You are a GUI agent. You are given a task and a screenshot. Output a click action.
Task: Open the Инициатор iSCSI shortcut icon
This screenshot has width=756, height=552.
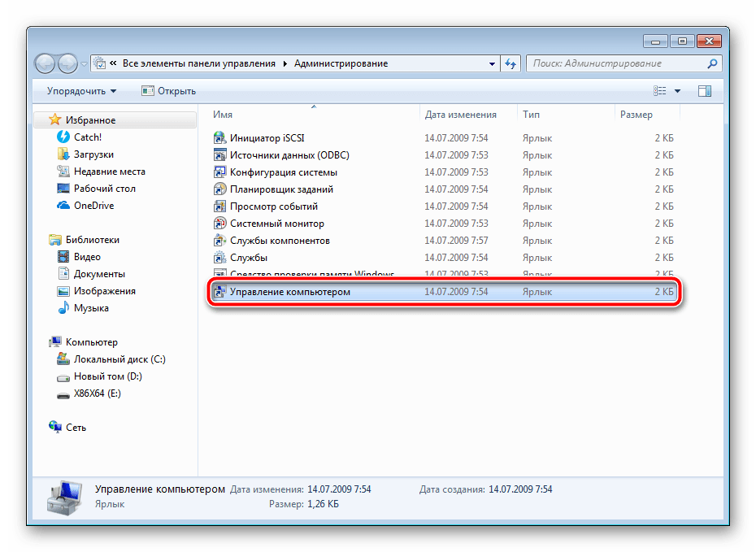(x=219, y=138)
